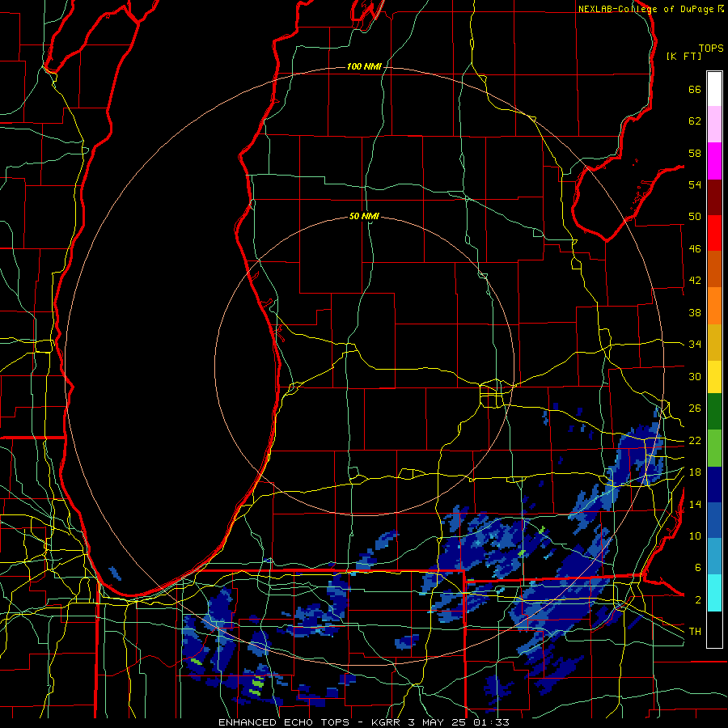
Task: Click the magenta legend swatch
Action: 714,161
